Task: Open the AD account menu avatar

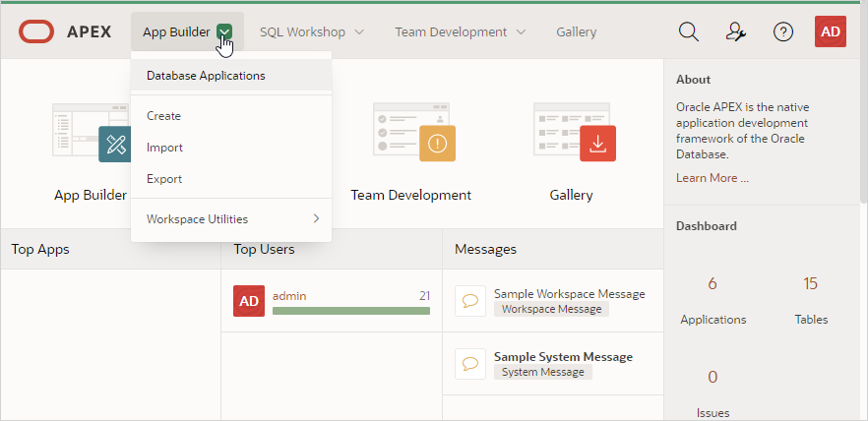Action: (831, 31)
